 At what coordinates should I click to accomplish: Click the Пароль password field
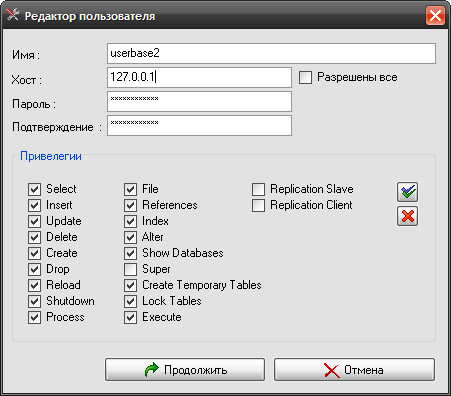point(199,101)
